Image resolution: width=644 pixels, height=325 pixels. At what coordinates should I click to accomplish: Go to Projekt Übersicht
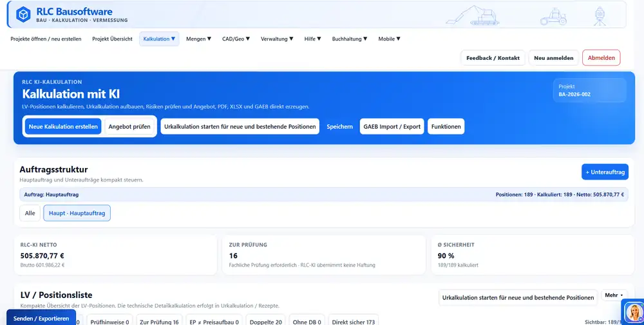[x=112, y=39]
